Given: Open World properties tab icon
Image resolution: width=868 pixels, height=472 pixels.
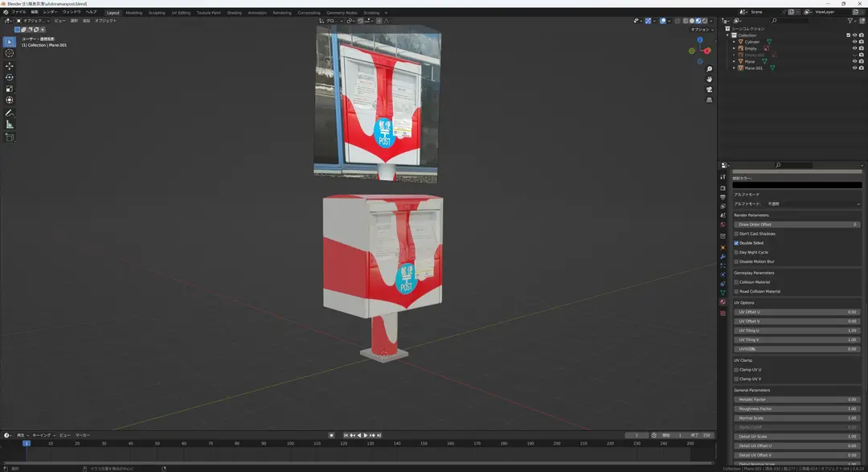Looking at the screenshot, I should 723,224.
